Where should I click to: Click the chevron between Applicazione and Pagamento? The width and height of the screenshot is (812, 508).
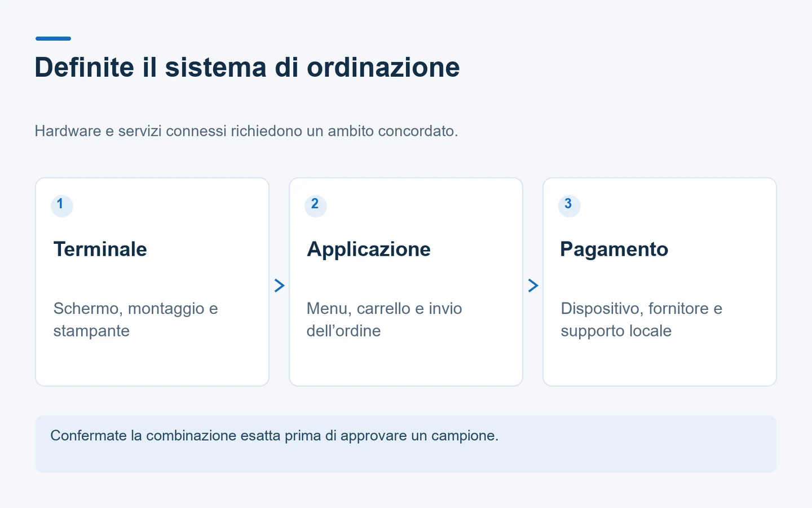533,286
